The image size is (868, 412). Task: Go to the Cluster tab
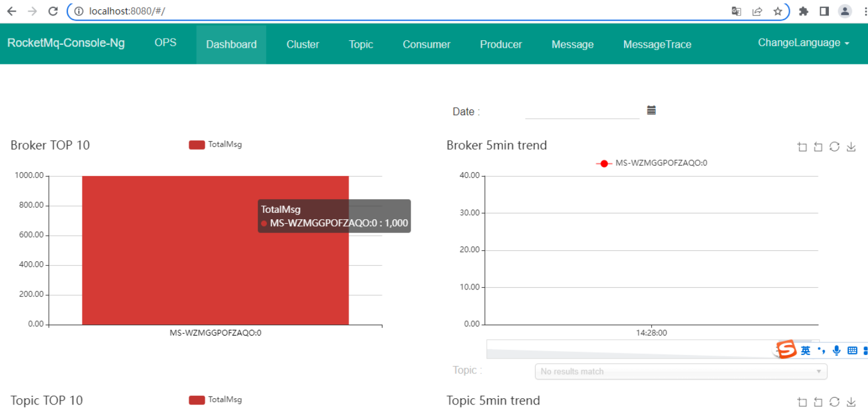click(x=303, y=44)
